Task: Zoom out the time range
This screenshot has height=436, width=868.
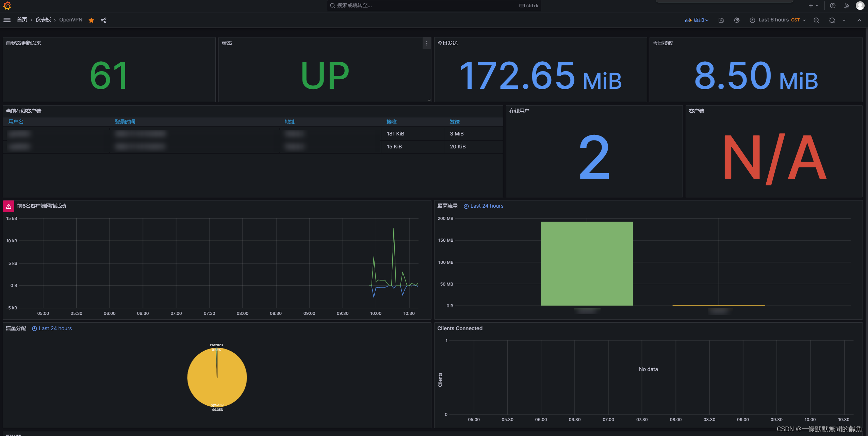Action: (816, 20)
